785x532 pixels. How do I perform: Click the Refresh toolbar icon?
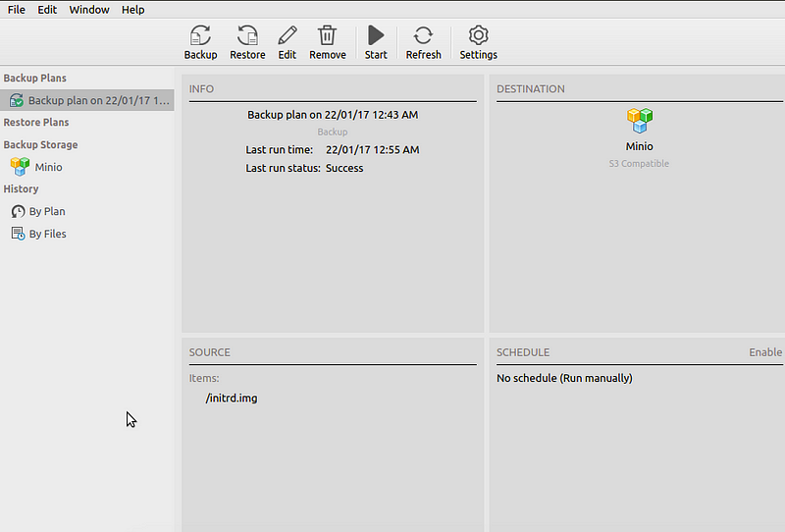tap(423, 36)
